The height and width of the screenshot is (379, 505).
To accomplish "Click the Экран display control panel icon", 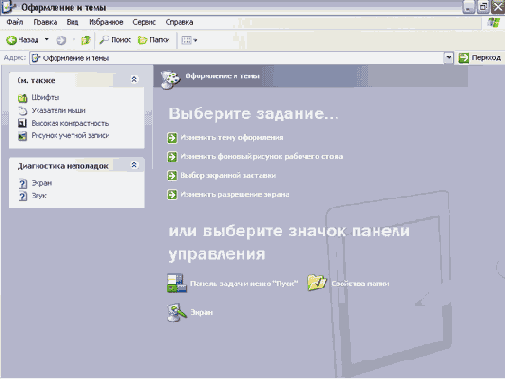I will point(177,312).
